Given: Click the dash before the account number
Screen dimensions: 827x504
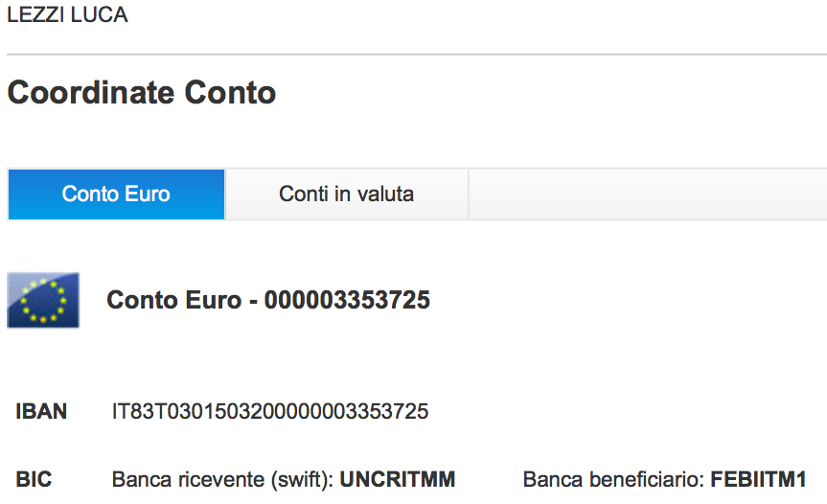Looking at the screenshot, I should [253, 302].
